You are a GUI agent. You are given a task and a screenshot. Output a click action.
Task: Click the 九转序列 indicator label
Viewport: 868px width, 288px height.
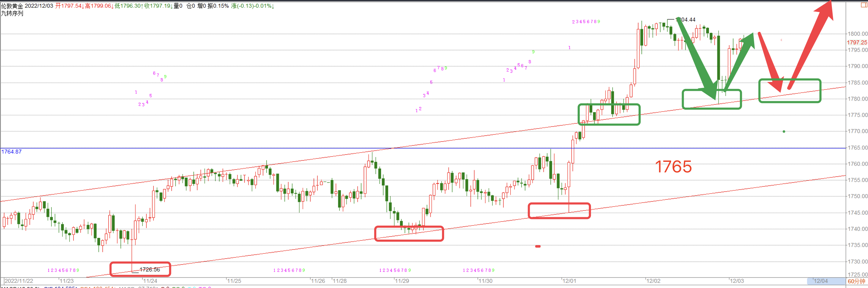coord(12,13)
